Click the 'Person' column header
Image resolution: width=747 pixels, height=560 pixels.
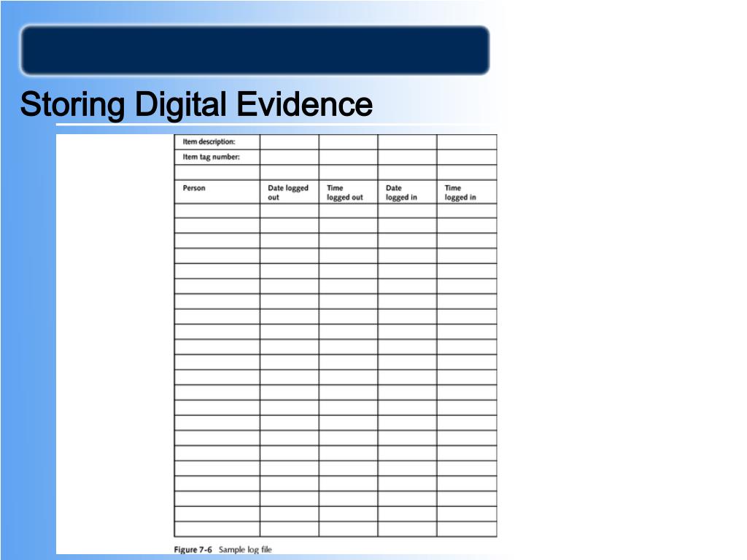217,192
